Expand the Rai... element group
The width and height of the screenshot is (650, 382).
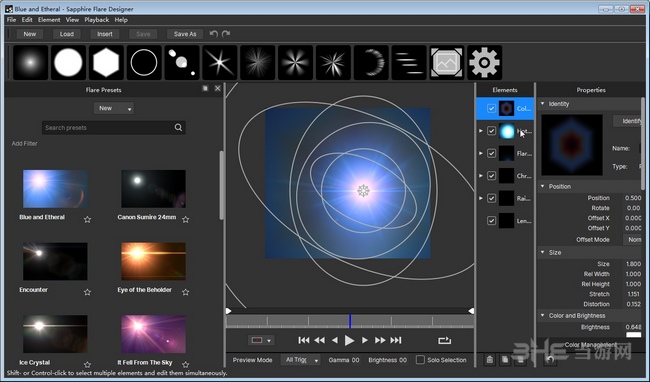click(x=481, y=198)
